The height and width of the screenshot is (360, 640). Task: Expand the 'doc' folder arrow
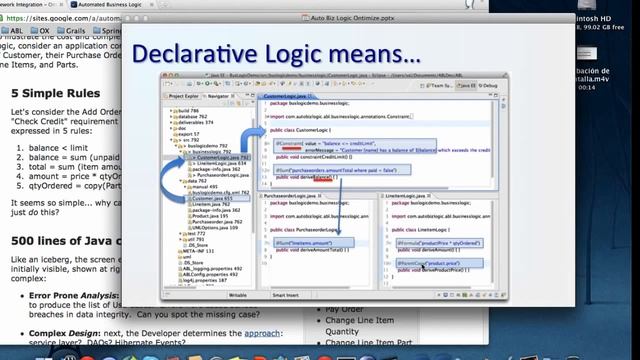(171, 128)
